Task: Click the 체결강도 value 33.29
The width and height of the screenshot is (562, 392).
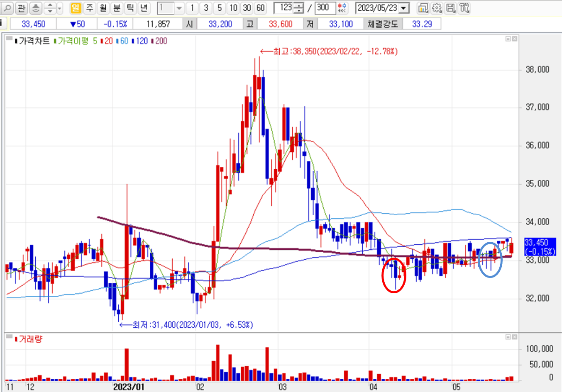Action: pos(422,24)
